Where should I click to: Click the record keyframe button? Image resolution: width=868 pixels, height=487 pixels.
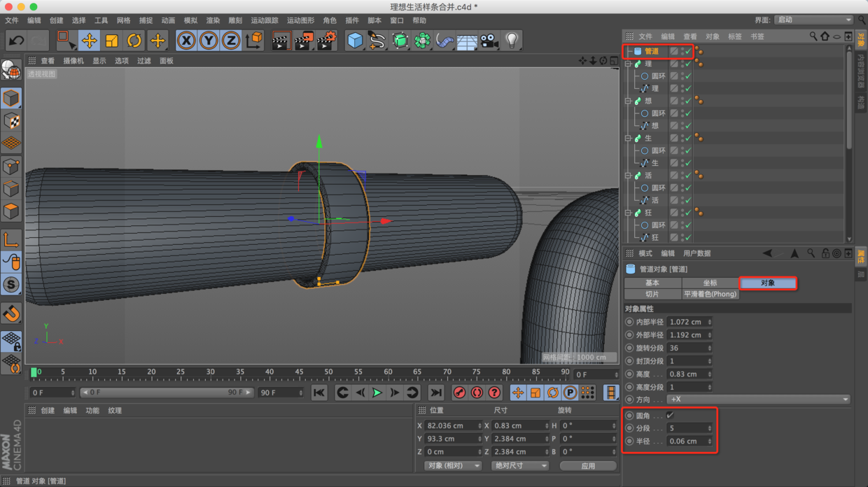click(x=459, y=393)
